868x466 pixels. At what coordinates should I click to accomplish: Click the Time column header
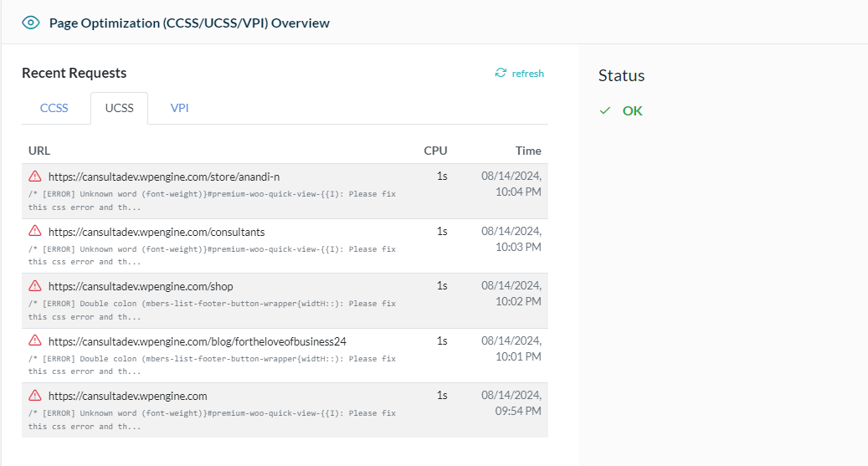[528, 151]
